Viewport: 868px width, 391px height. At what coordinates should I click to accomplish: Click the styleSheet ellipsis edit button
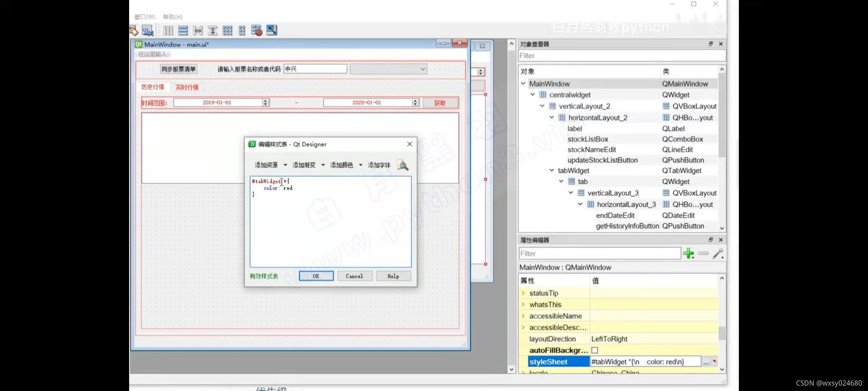(x=706, y=362)
